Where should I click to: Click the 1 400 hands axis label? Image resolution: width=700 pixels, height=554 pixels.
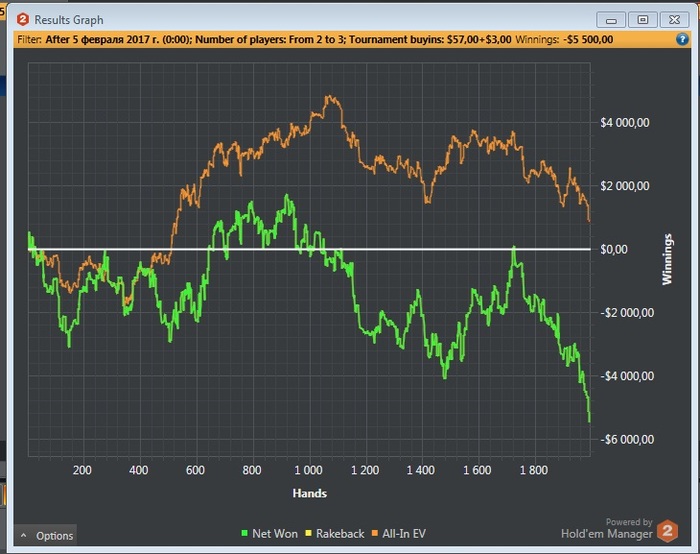pos(421,470)
